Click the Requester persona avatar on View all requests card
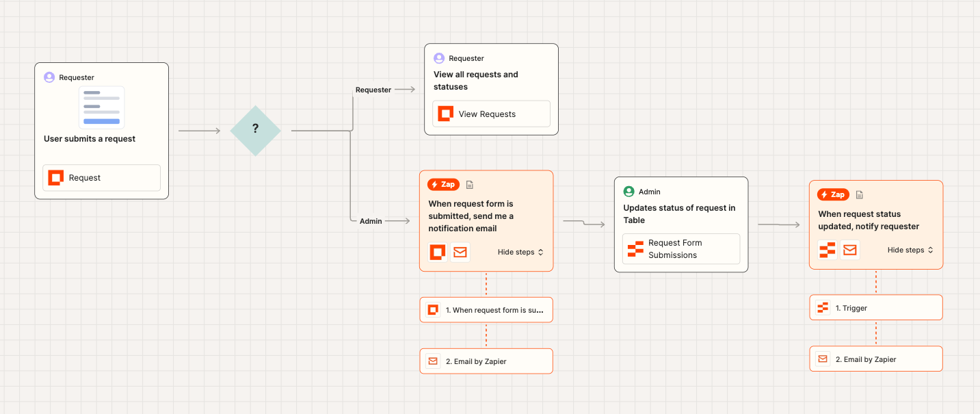Screen dimensions: 980x414 [438, 58]
